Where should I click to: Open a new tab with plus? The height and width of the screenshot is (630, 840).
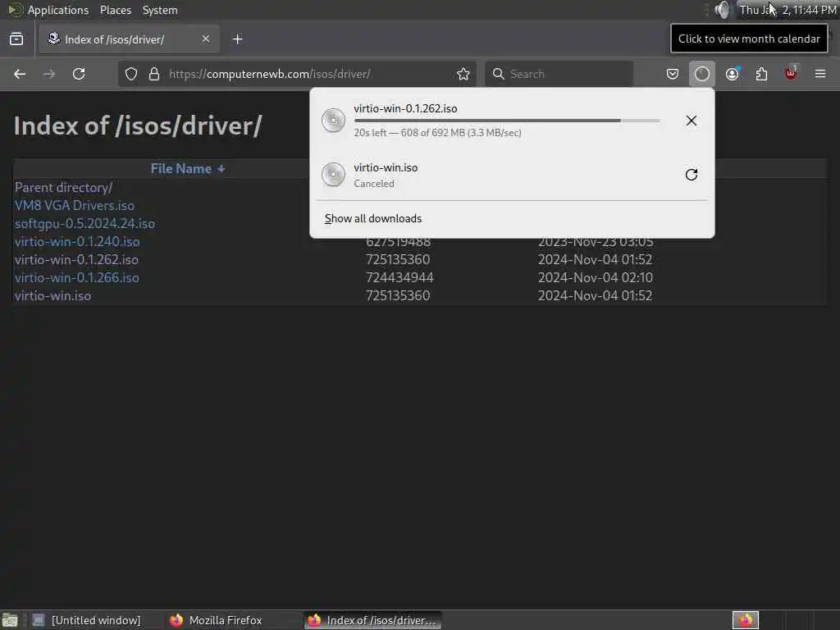(238, 39)
